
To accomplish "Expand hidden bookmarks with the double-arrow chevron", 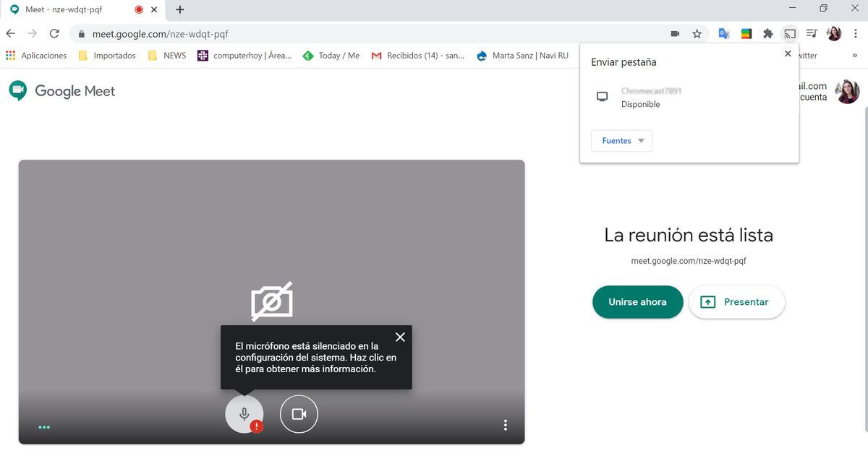I will tap(856, 55).
